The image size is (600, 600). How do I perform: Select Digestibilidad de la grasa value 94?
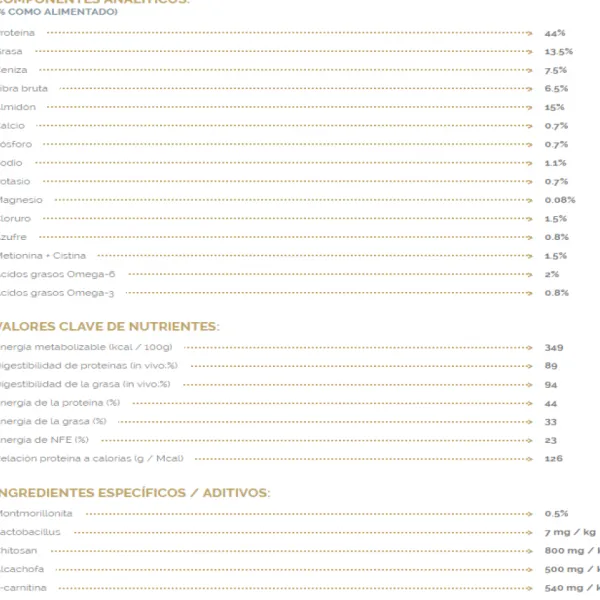[x=551, y=385]
